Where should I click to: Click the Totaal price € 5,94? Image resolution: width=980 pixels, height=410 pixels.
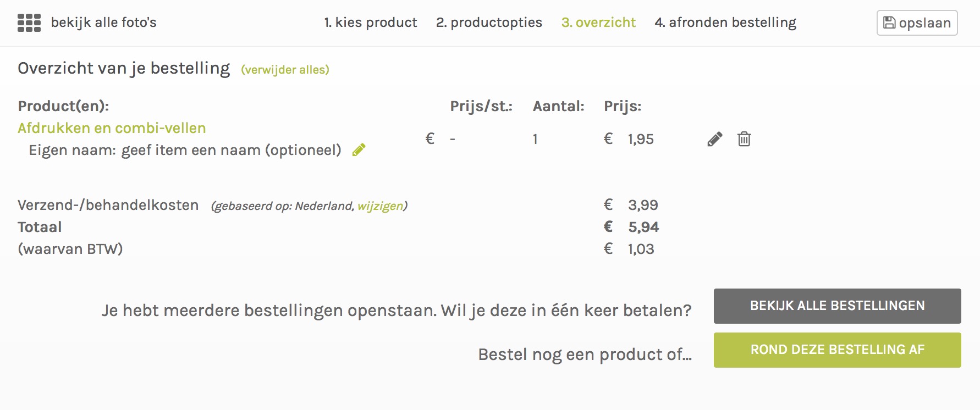[631, 227]
